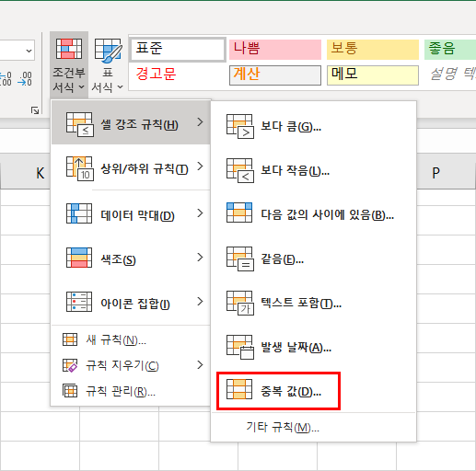Expand the 데이터 막대(D) submenu arrow

(x=200, y=213)
